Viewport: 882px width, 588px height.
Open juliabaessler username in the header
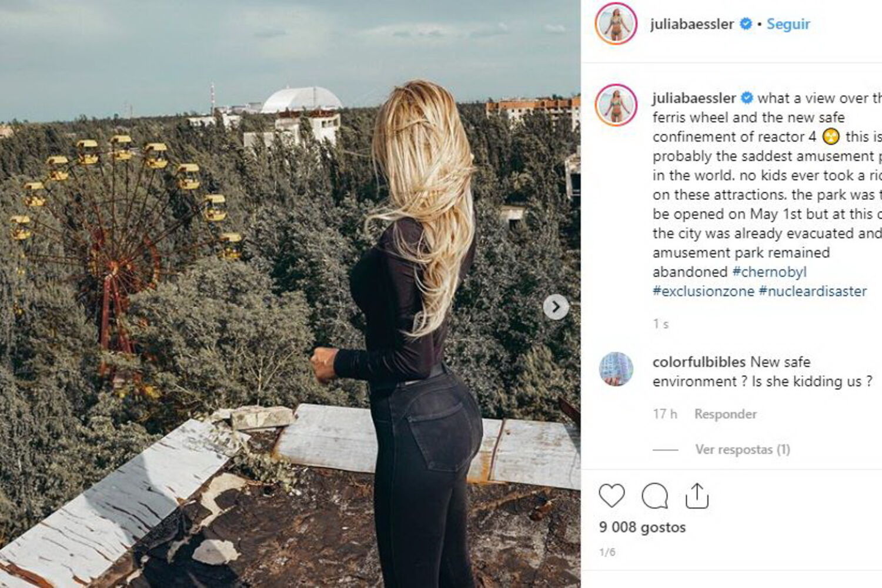tap(692, 24)
